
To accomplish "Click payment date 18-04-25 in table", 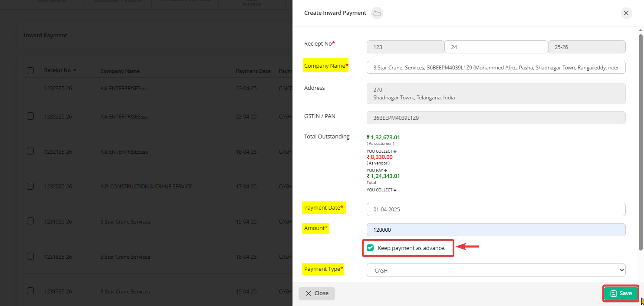I will pos(246,152).
